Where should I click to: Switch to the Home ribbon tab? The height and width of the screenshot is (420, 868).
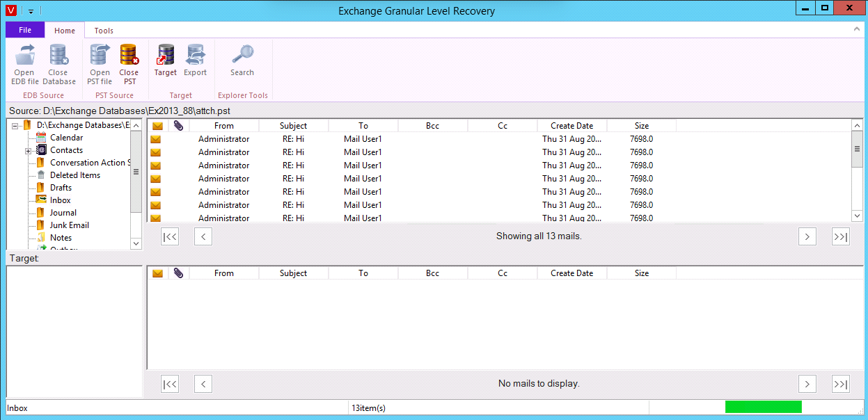pyautogui.click(x=65, y=31)
